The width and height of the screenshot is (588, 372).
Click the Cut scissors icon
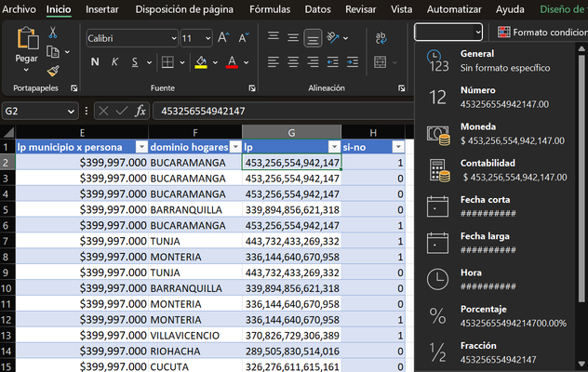53,33
